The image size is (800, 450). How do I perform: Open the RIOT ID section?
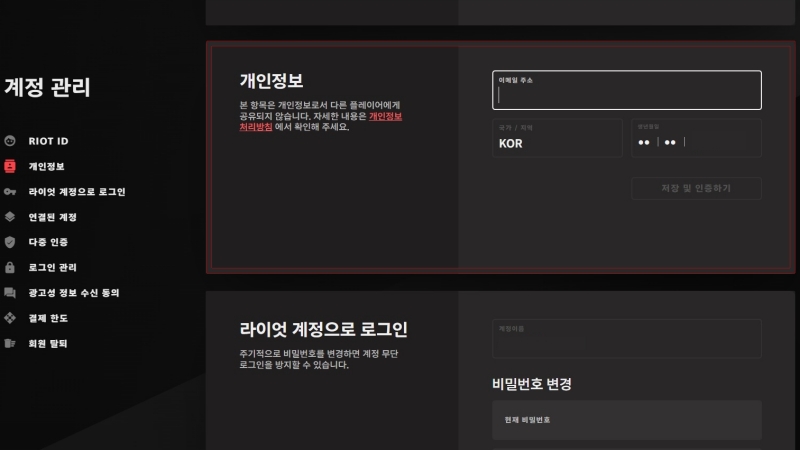pos(48,141)
